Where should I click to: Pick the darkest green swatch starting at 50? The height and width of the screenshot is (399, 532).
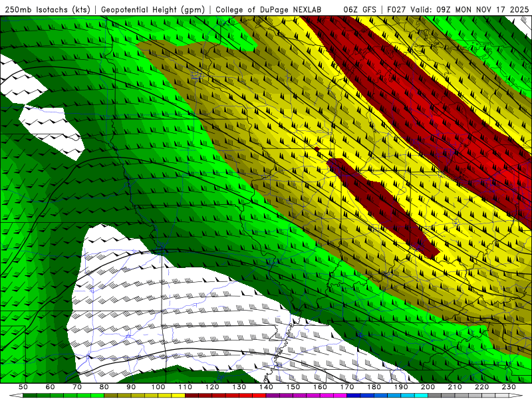[29, 396]
